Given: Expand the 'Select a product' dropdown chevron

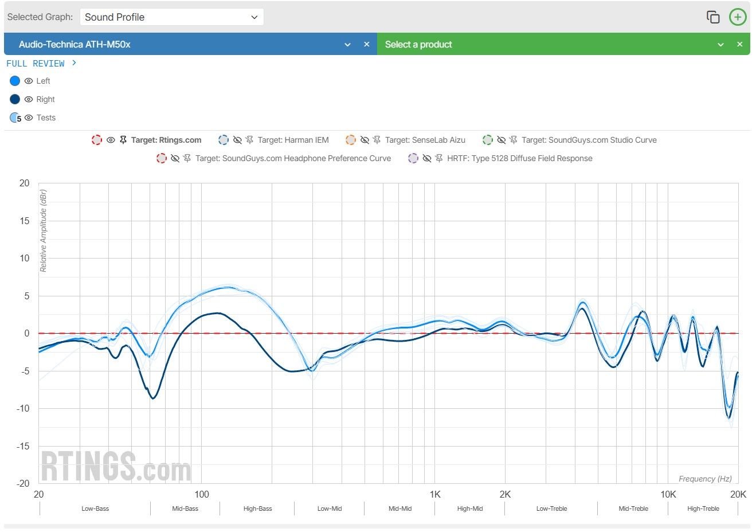Looking at the screenshot, I should tap(721, 45).
